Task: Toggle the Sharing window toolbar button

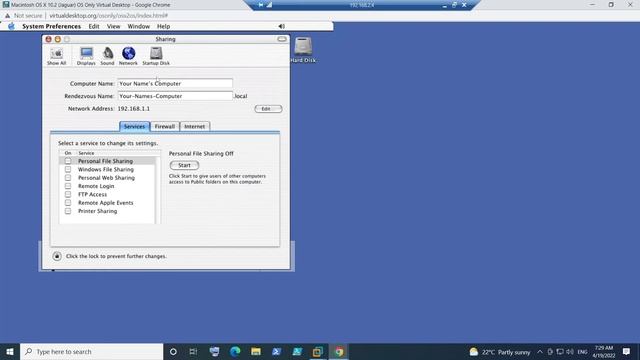Action: [282, 39]
